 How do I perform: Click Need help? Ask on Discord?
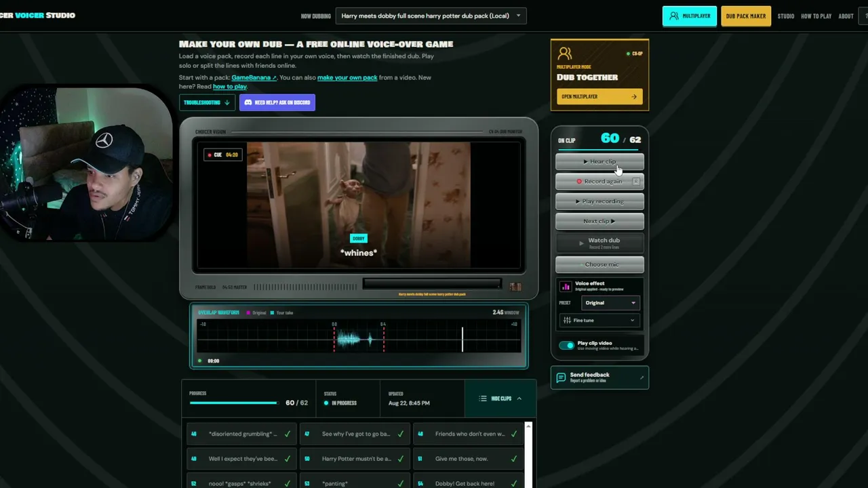click(x=277, y=102)
